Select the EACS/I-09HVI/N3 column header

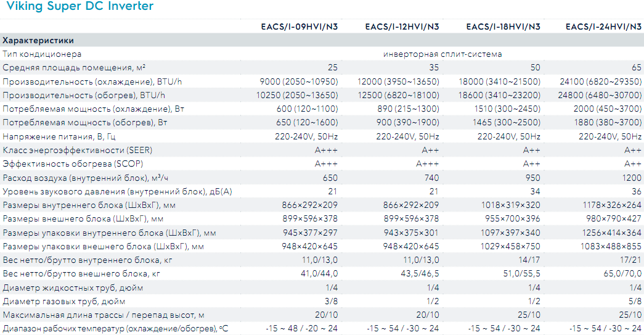(x=300, y=27)
